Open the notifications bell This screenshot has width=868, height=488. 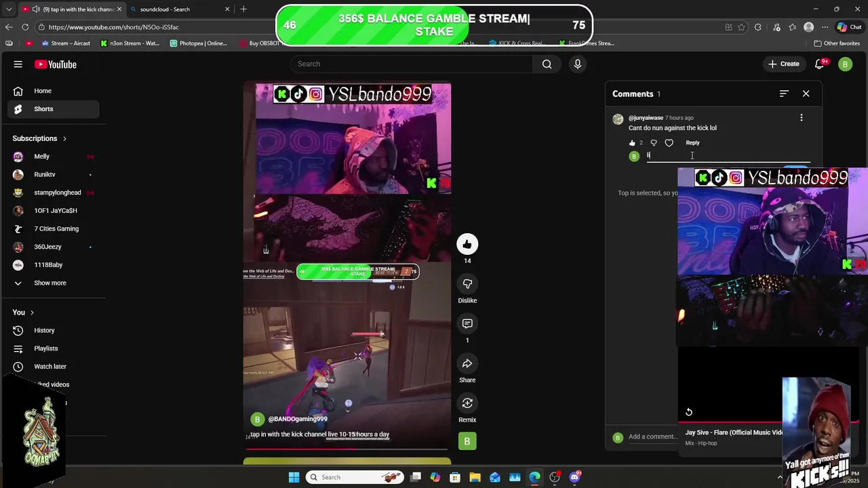[819, 64]
